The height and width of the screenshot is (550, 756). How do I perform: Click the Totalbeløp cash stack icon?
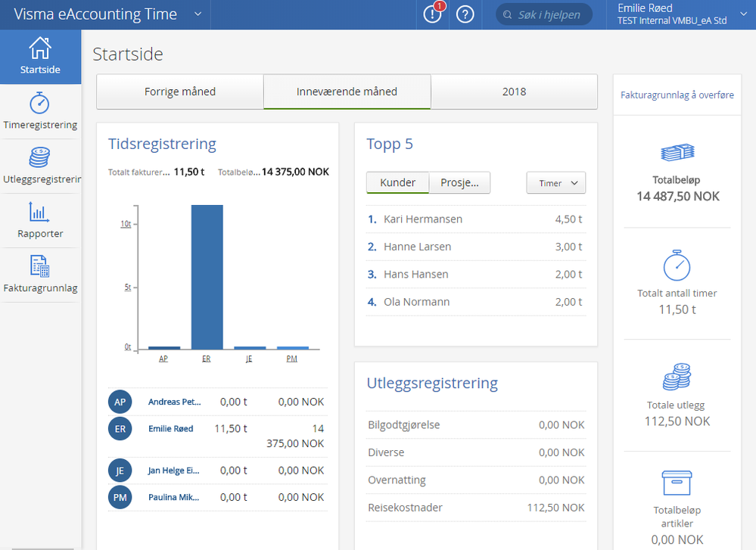[677, 153]
